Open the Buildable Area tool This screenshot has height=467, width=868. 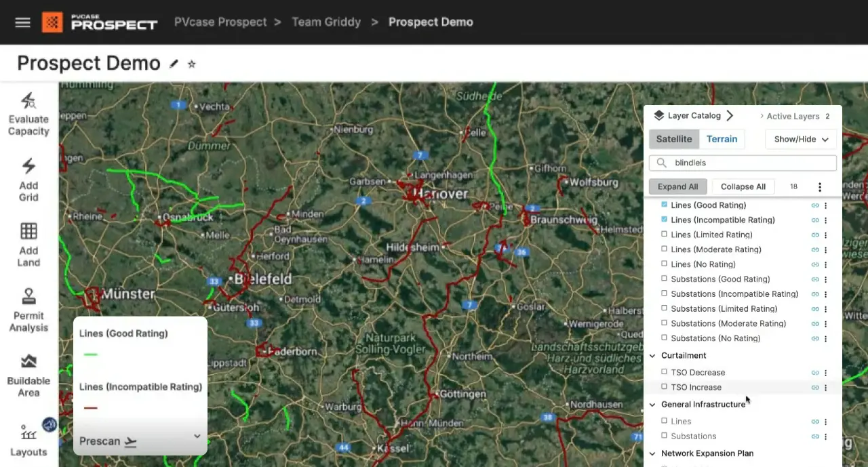click(28, 362)
